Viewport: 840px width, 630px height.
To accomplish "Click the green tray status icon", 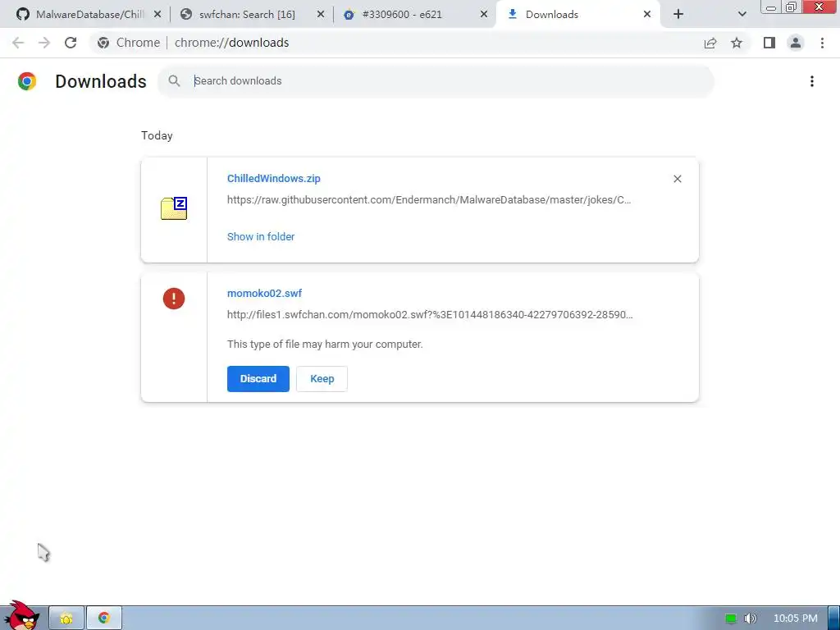I will point(731,619).
